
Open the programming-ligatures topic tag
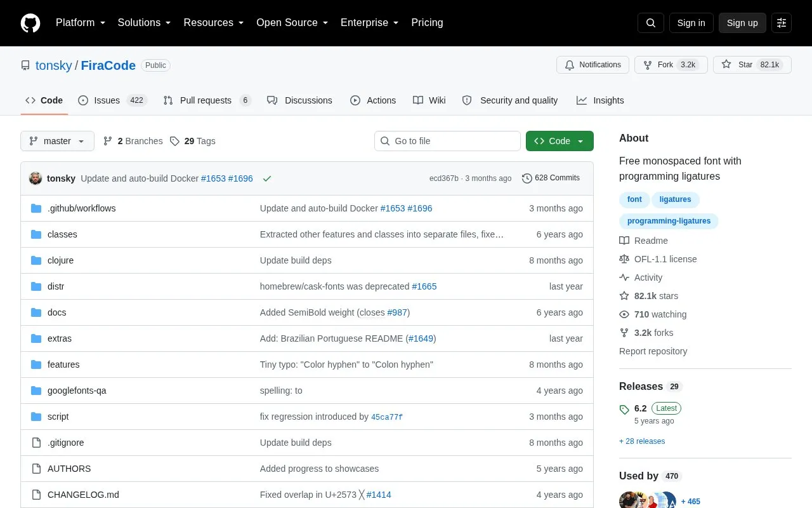669,221
